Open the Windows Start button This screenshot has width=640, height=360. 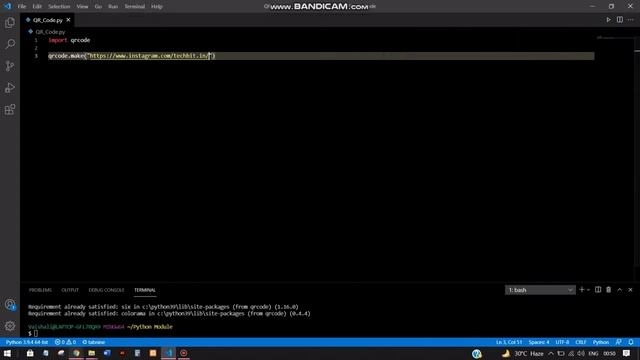(x=7, y=353)
